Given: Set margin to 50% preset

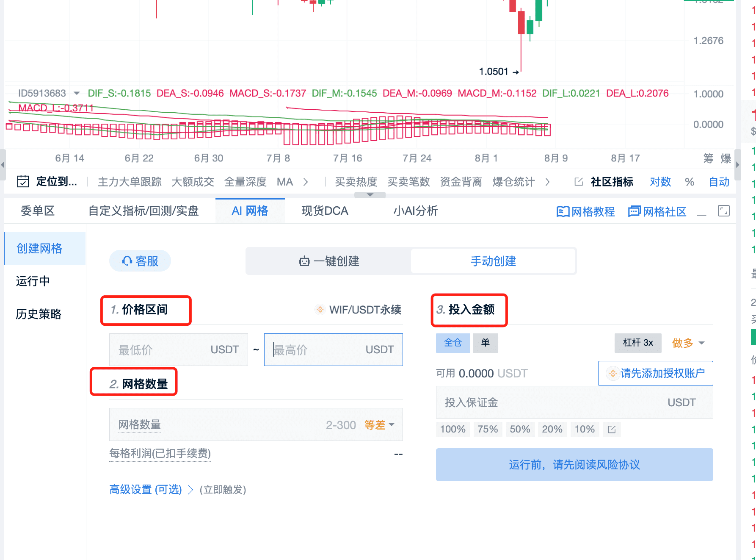Looking at the screenshot, I should pyautogui.click(x=520, y=430).
